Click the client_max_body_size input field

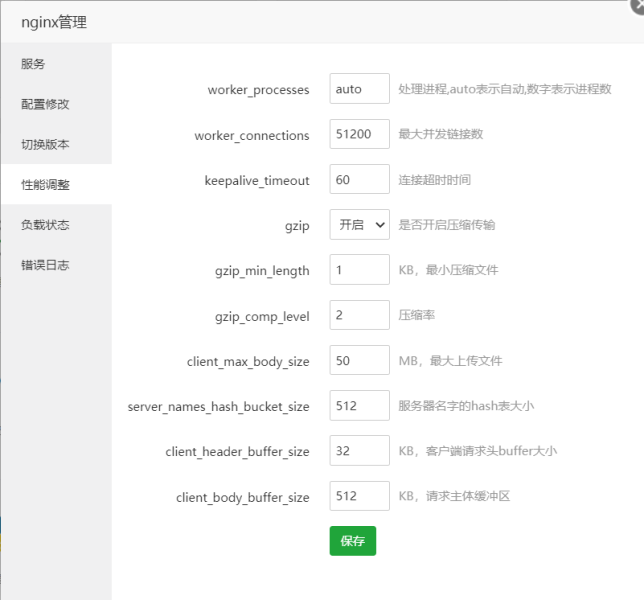[x=359, y=360]
